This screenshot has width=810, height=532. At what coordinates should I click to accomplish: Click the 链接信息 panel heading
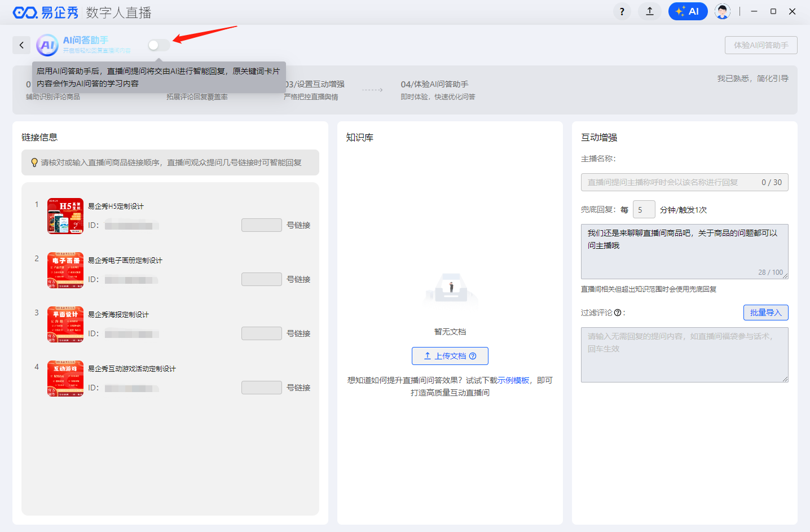(39, 137)
